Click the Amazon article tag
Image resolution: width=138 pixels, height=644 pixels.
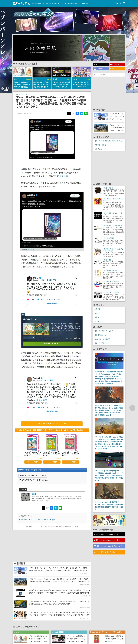(23, 519)
